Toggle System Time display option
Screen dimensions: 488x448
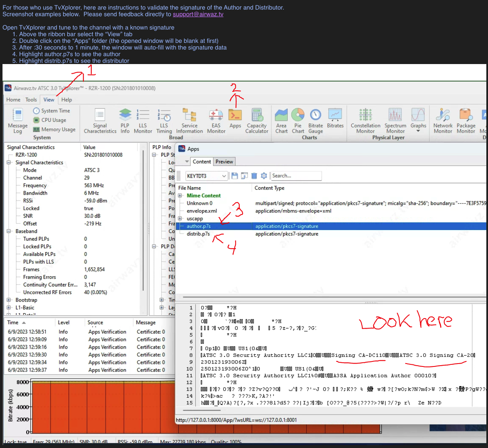(x=52, y=111)
